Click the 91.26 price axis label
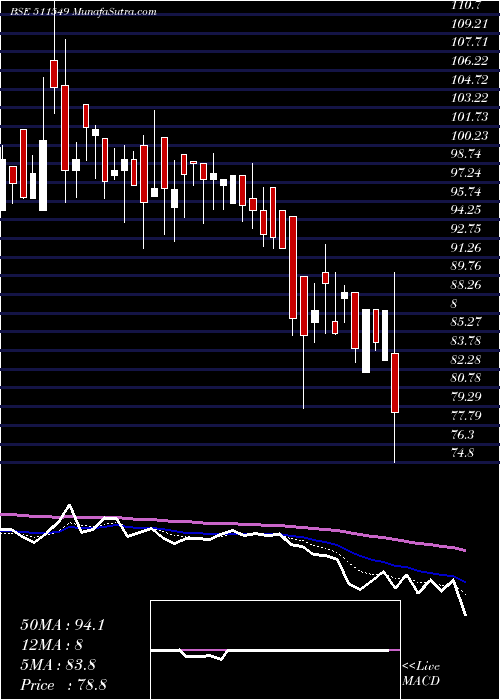The height and width of the screenshot is (700, 500). click(x=467, y=248)
